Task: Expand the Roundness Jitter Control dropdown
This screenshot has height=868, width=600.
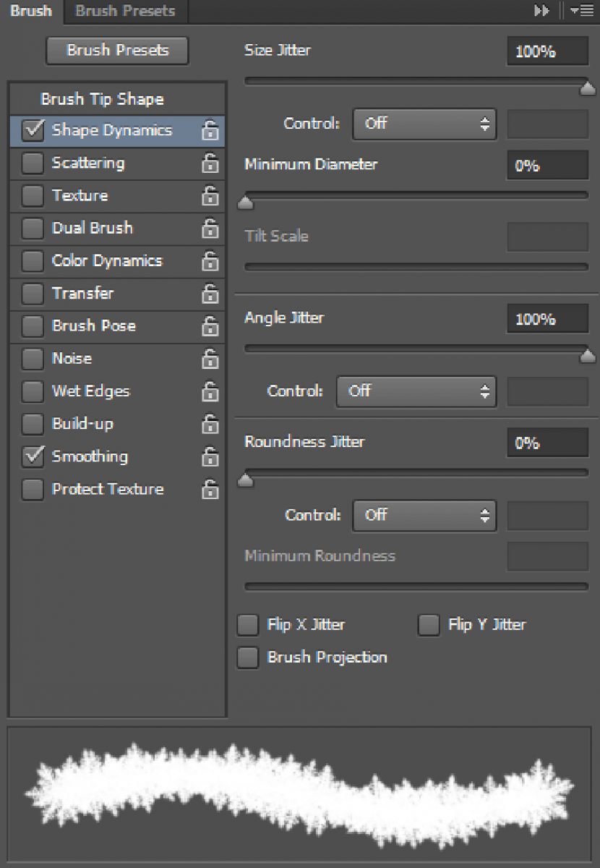Action: [424, 516]
